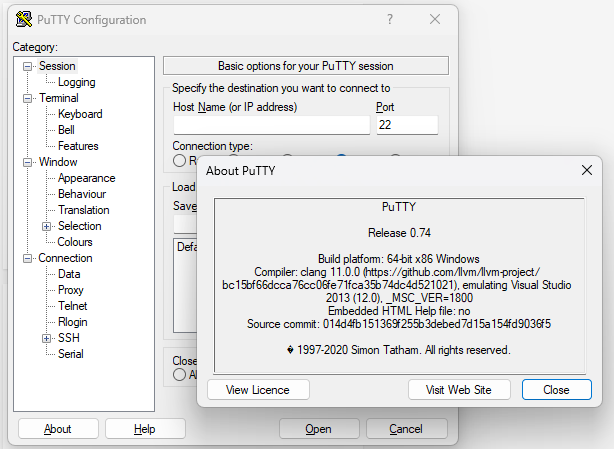Screen dimensions: 614x449
Task: Close the PuTTY Configuration window
Action: coord(435,19)
